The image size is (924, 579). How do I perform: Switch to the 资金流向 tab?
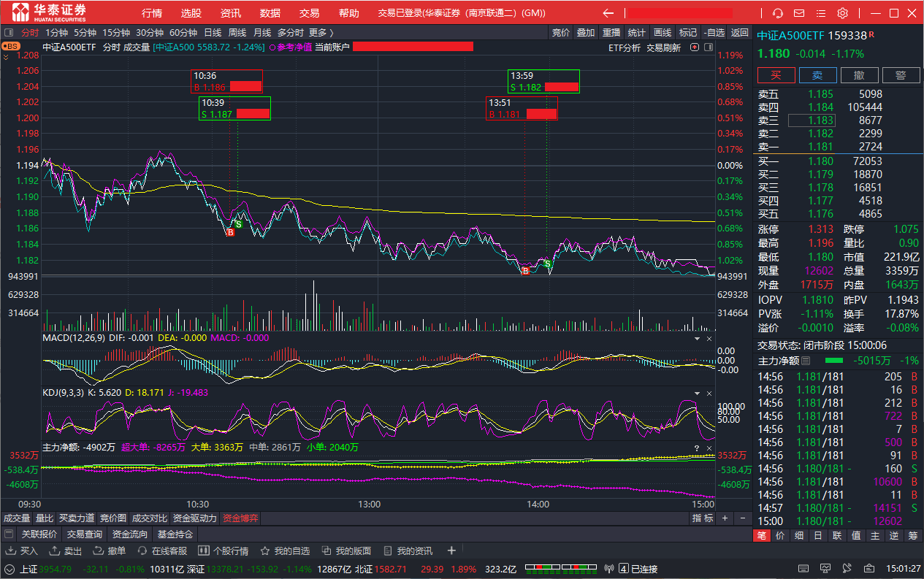pos(129,534)
